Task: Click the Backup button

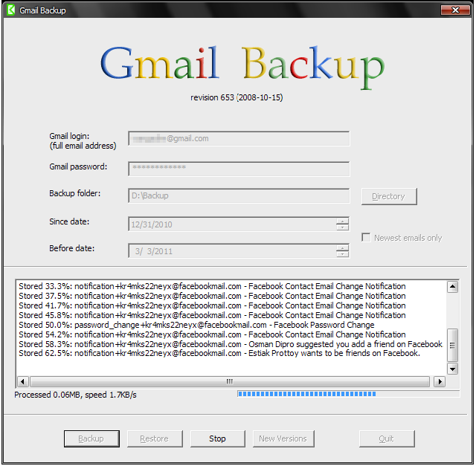Action: (91, 439)
